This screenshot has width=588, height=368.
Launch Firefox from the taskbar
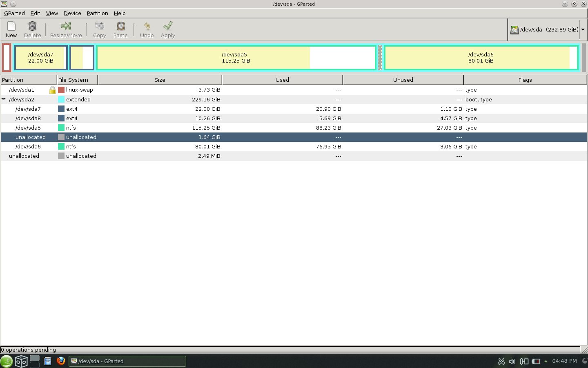(61, 361)
